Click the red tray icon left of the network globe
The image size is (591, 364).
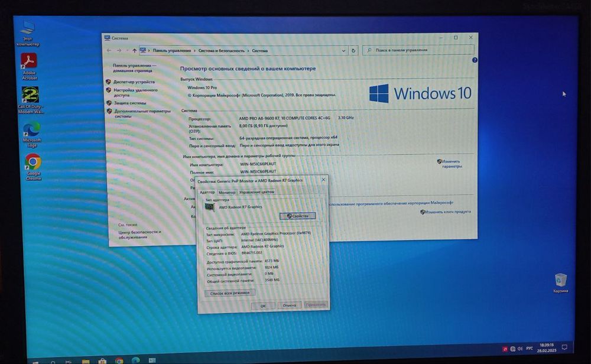[x=505, y=349]
